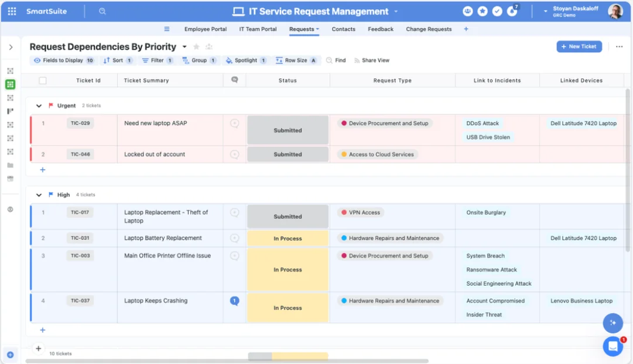Expand the left sidebar with chevron
This screenshot has width=633, height=364.
point(11,47)
